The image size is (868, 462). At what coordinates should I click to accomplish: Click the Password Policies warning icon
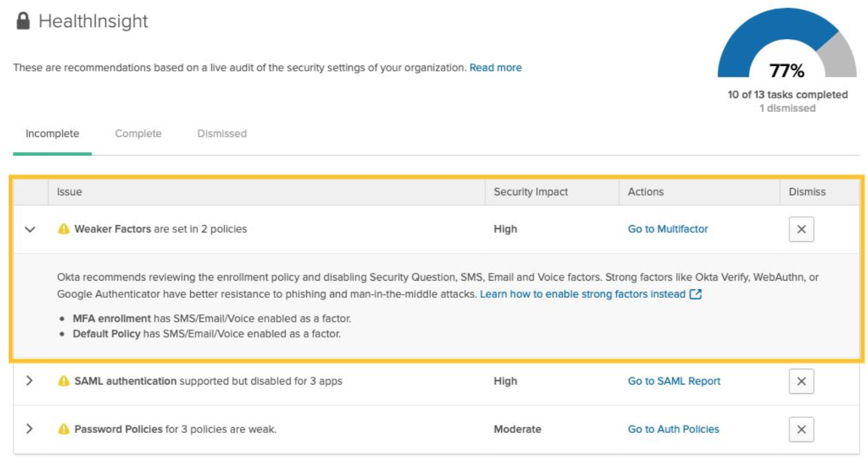pos(64,430)
